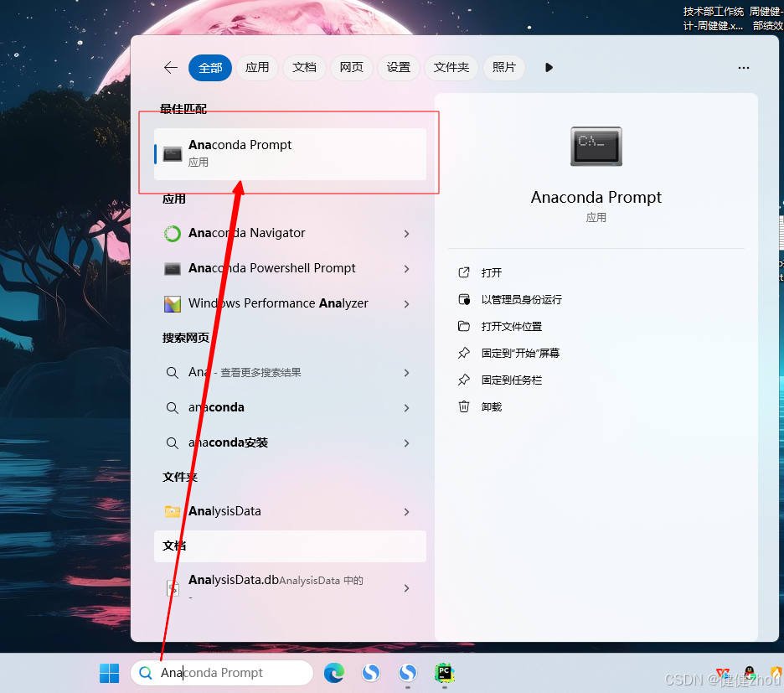Open the AnalysisData.db document result

coord(290,587)
